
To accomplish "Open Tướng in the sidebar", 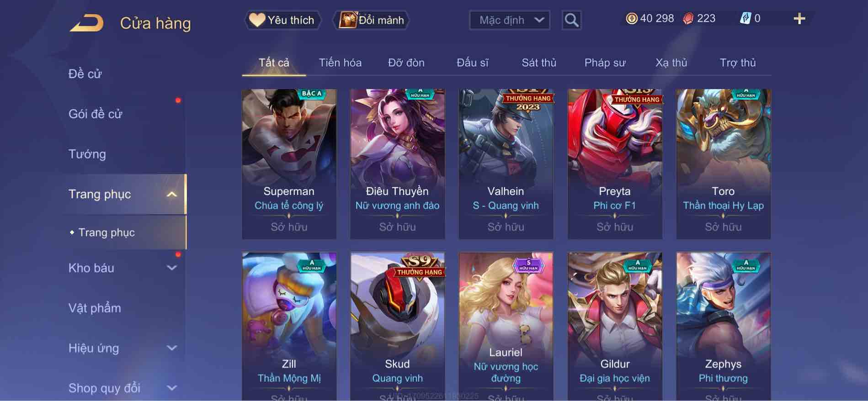I will pyautogui.click(x=87, y=154).
